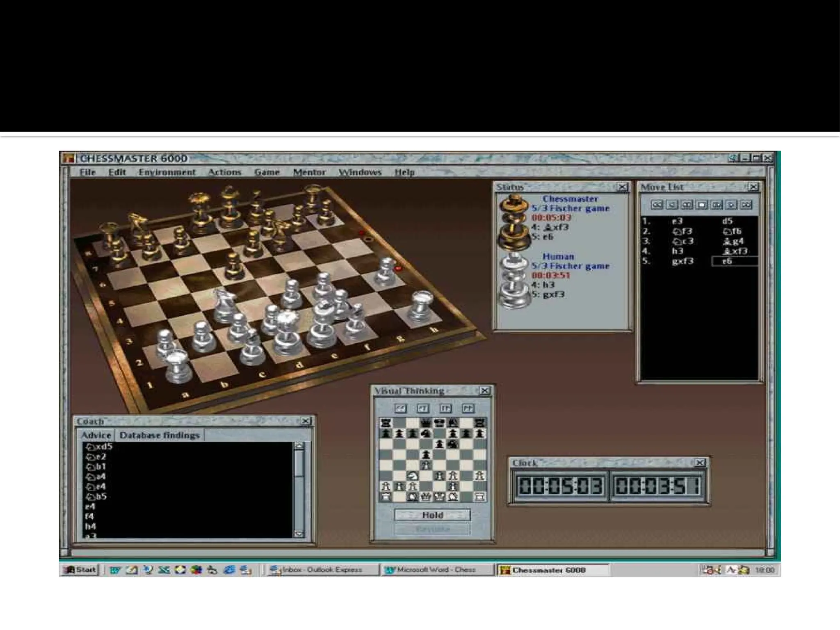Skip to end in Visual Thinking
This screenshot has height=630, width=840.
(x=468, y=408)
